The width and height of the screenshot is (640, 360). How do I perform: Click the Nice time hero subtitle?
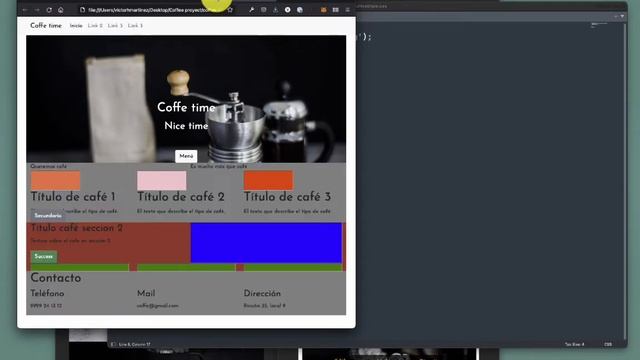point(186,126)
